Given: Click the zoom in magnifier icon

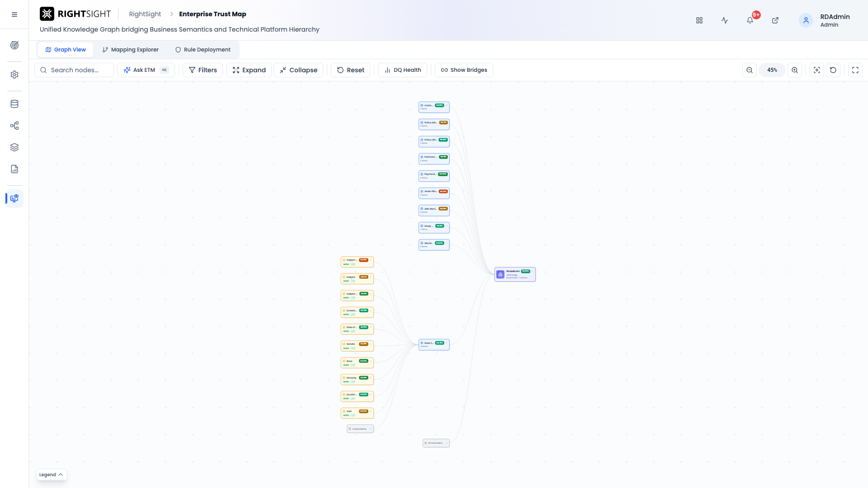Looking at the screenshot, I should [795, 70].
